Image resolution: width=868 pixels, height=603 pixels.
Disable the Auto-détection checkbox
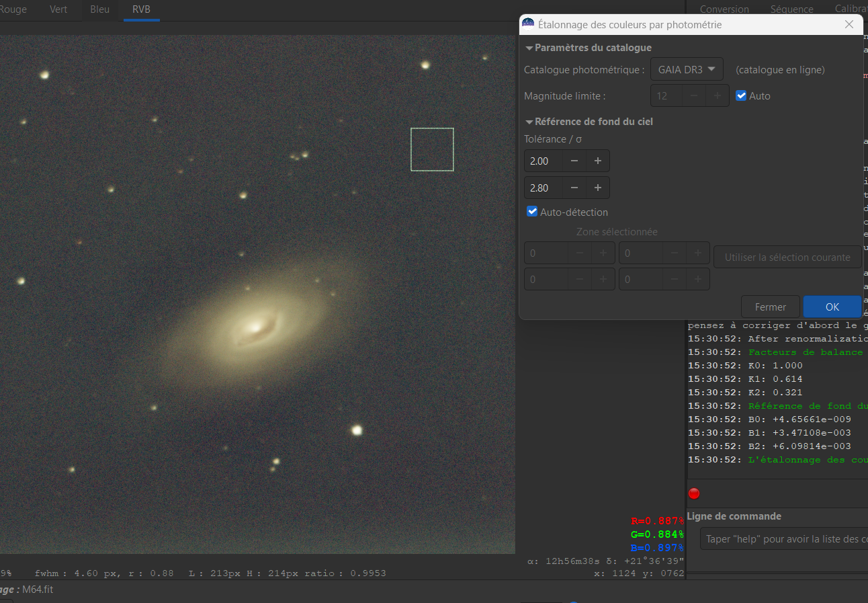click(533, 212)
